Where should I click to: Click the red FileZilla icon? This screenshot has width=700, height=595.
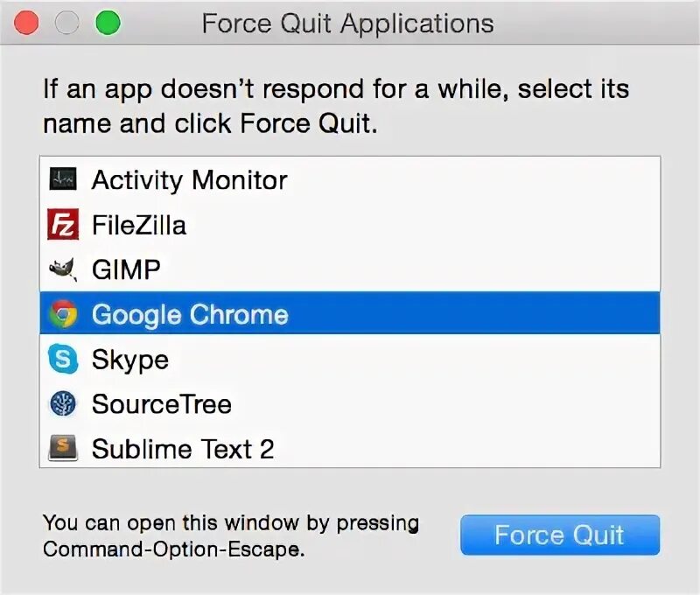(x=63, y=225)
